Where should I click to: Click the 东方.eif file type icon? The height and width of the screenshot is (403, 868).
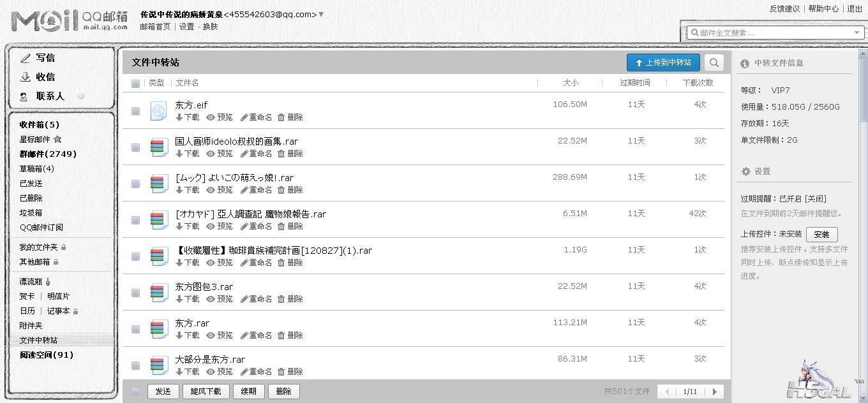[x=158, y=111]
